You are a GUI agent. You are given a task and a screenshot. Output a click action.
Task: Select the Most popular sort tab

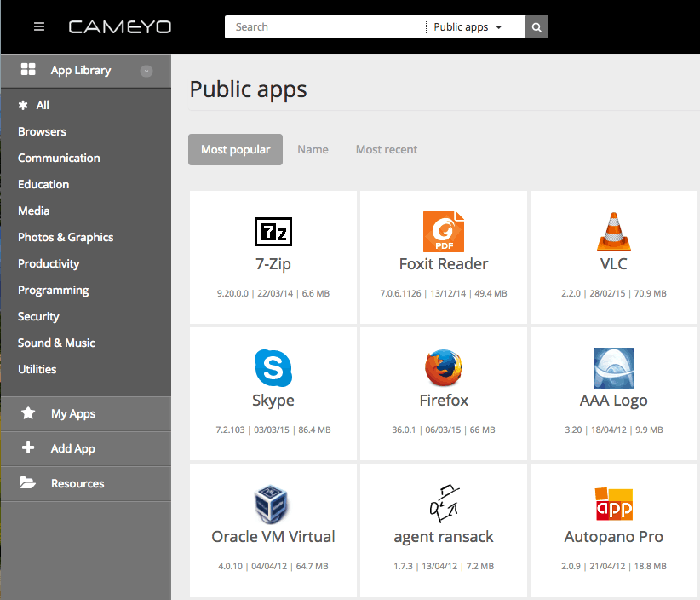pyautogui.click(x=235, y=150)
